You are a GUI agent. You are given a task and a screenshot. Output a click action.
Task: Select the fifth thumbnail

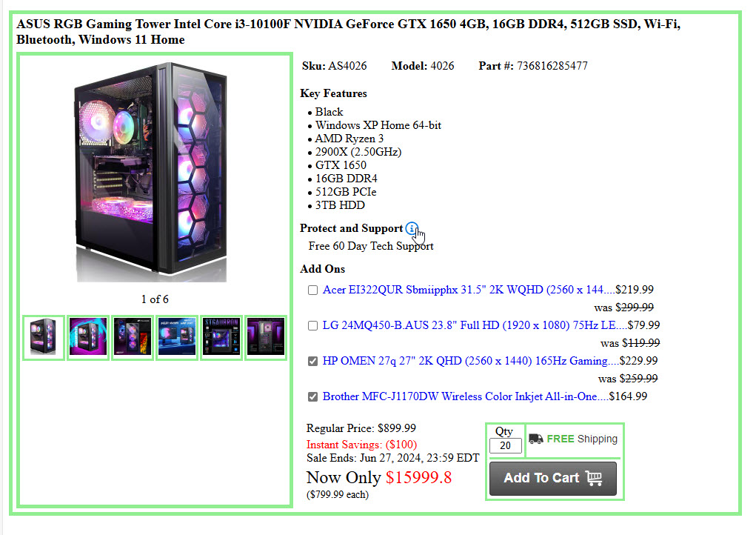(x=221, y=337)
